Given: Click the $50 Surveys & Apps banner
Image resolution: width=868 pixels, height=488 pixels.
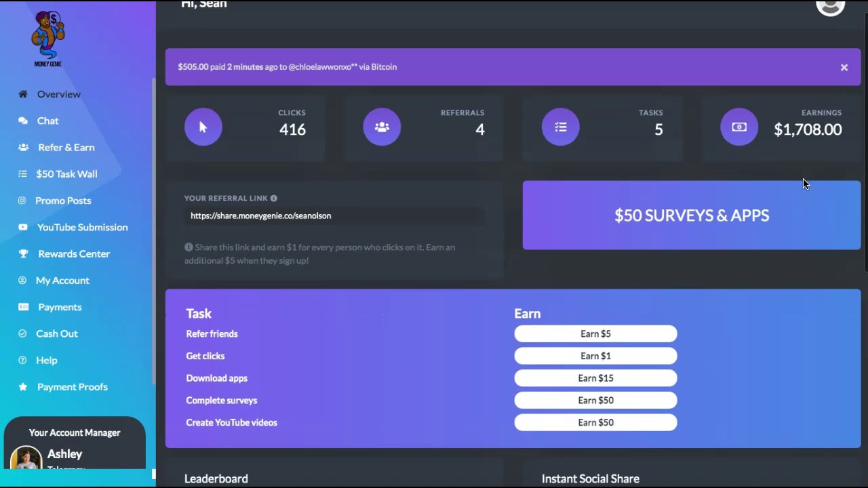Looking at the screenshot, I should click(x=692, y=215).
